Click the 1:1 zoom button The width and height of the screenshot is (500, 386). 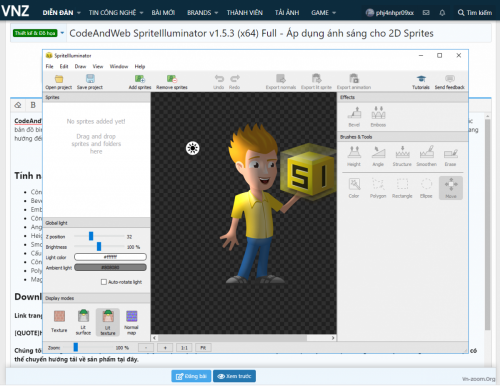184,348
